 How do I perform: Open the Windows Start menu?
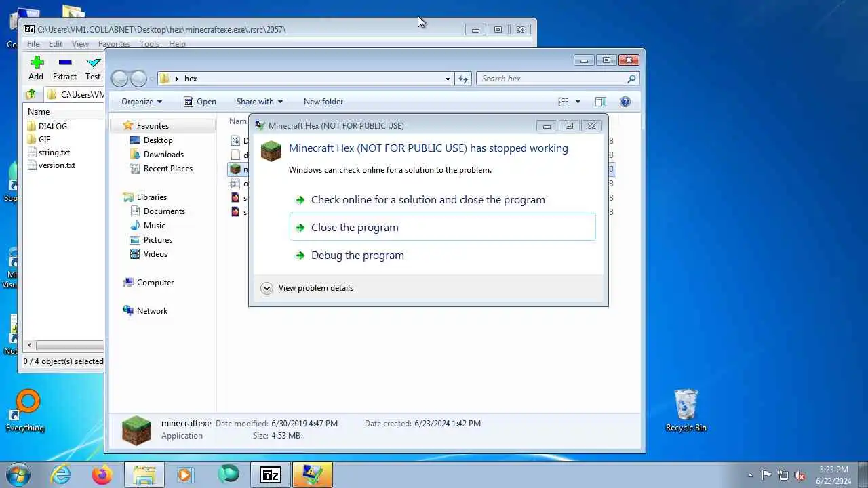click(x=18, y=474)
